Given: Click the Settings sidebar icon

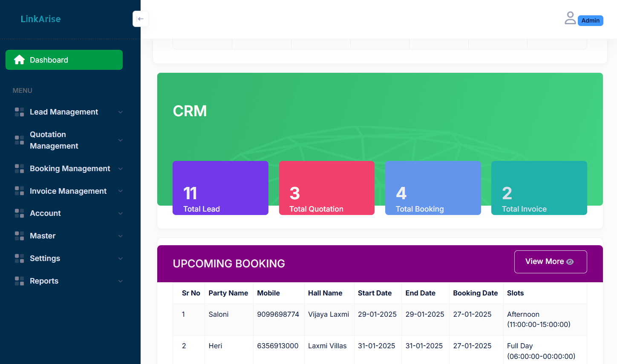Looking at the screenshot, I should 19,258.
